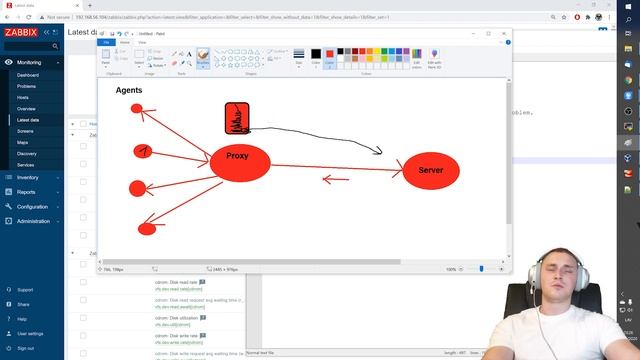Viewport: 640px width, 360px height.
Task: Tick the checkbox for cdrom: Disk read rate
Action: 83,282
